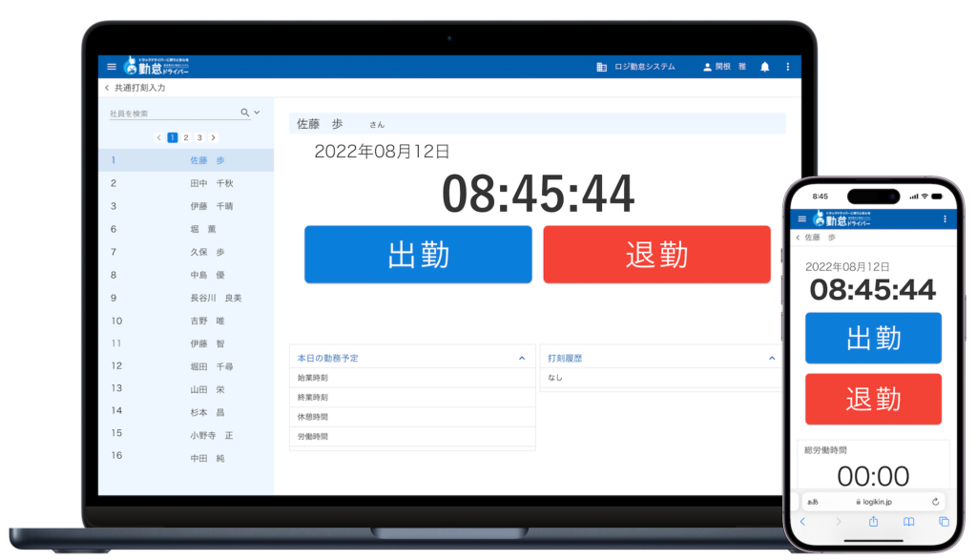Collapse the 打刻履歴 panel
Viewport: 977px width, 560px height.
tap(772, 357)
